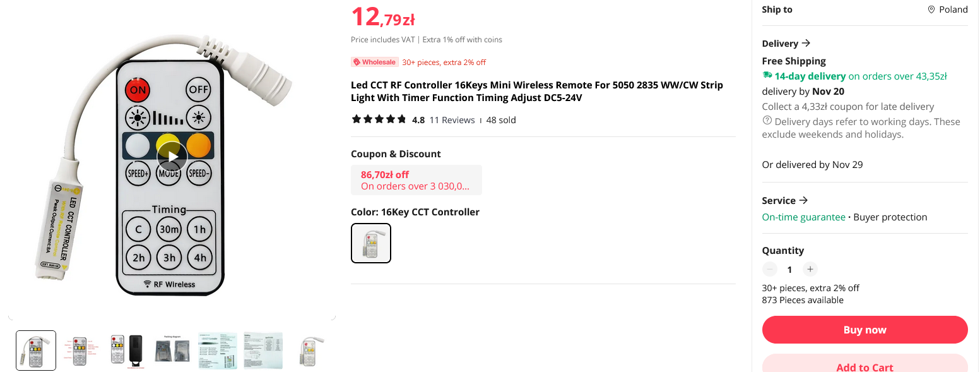Image resolution: width=980 pixels, height=372 pixels.
Task: Click the delivery days help question icon
Action: (x=767, y=121)
